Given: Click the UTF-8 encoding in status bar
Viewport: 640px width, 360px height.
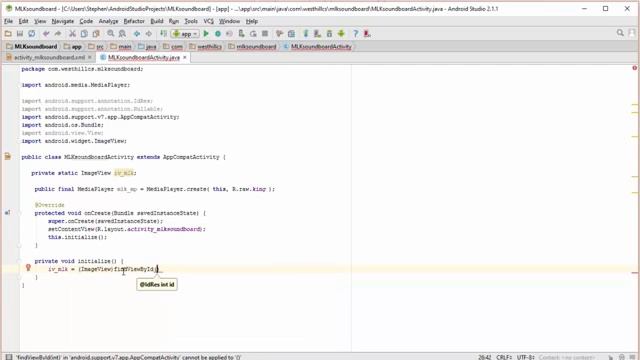Looking at the screenshot, I should click(526, 357).
